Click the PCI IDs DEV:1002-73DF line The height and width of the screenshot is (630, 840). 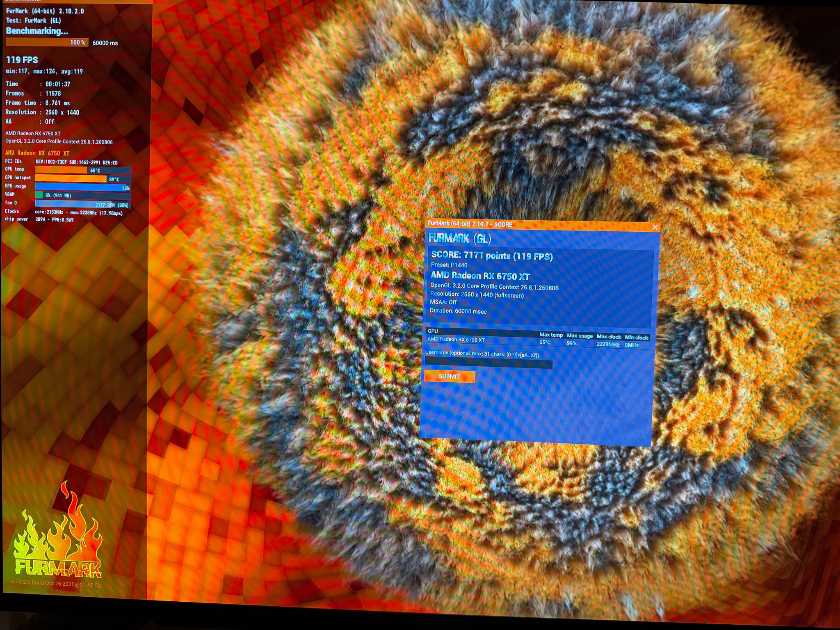[62, 162]
